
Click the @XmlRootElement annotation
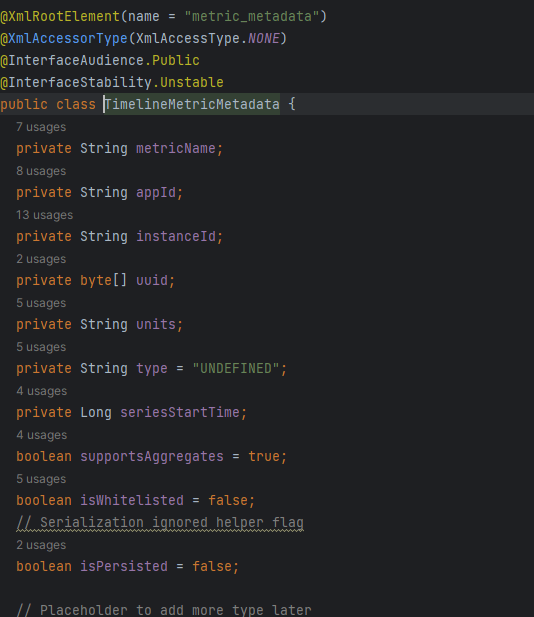pyautogui.click(x=60, y=17)
